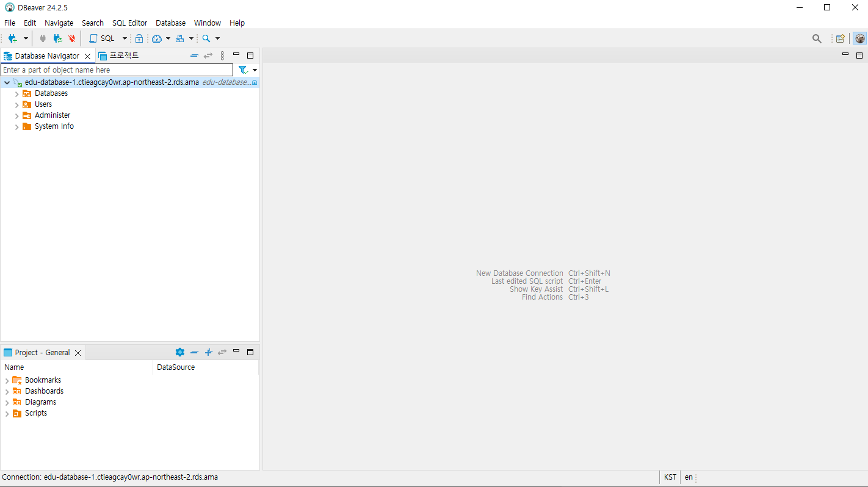
Task: Expand the Users node
Action: [x=16, y=104]
